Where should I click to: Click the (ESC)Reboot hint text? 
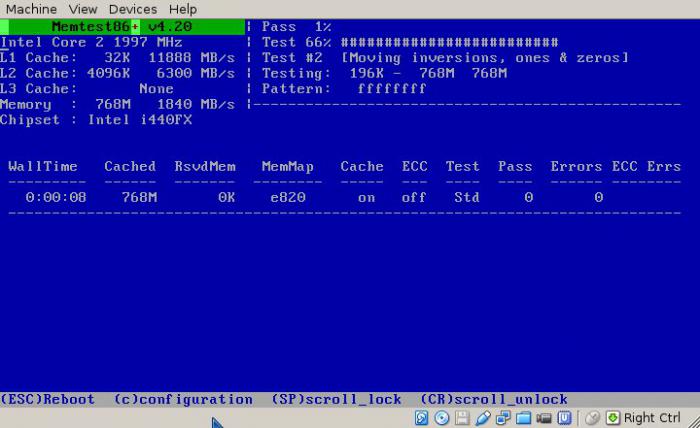click(x=47, y=399)
